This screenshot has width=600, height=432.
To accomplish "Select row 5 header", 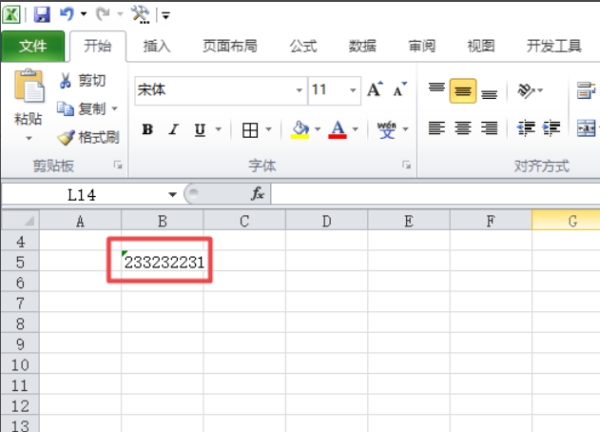I will [x=20, y=262].
